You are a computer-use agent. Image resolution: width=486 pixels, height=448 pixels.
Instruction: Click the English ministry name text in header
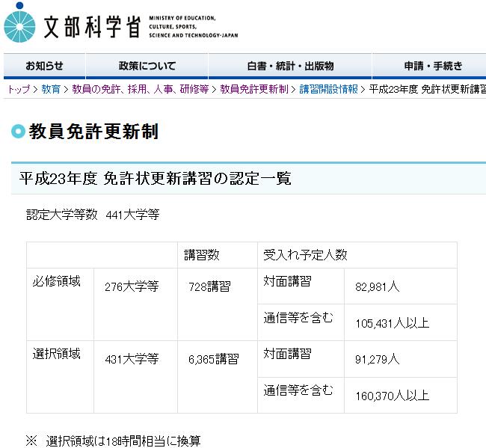(193, 26)
